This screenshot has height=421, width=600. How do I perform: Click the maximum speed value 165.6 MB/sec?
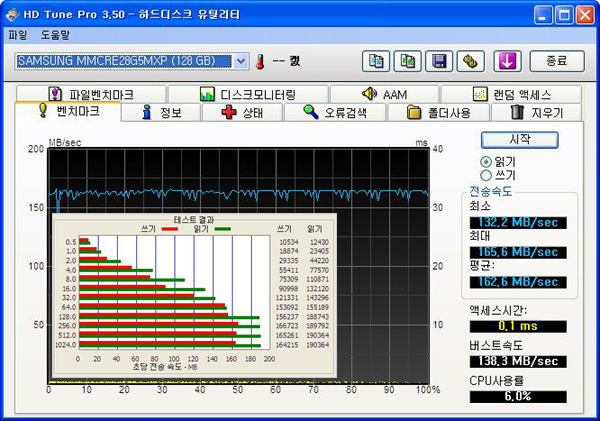pos(518,253)
